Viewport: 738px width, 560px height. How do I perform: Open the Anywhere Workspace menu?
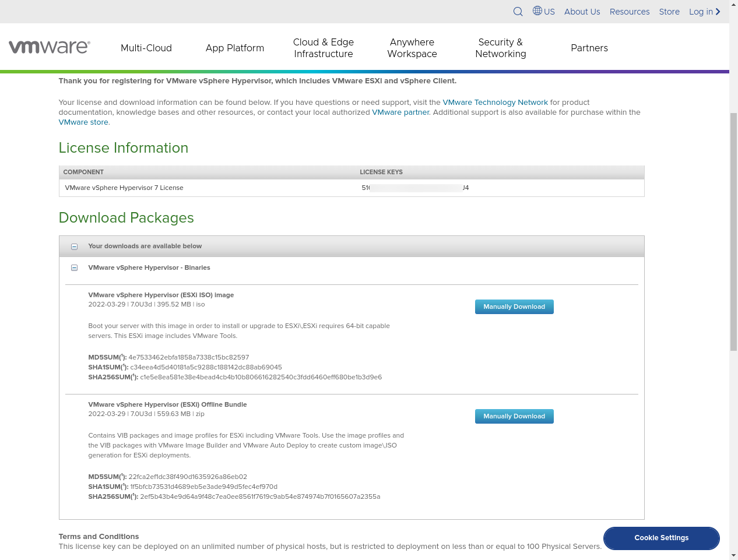tap(412, 48)
